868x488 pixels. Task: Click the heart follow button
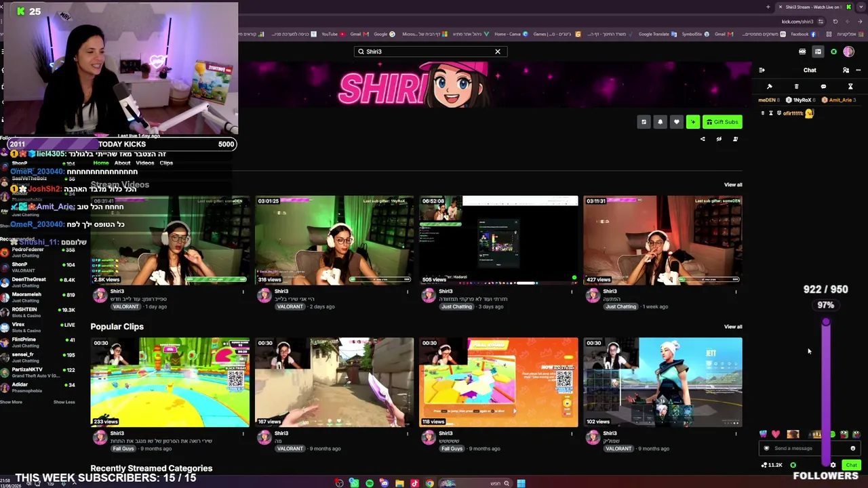[676, 122]
